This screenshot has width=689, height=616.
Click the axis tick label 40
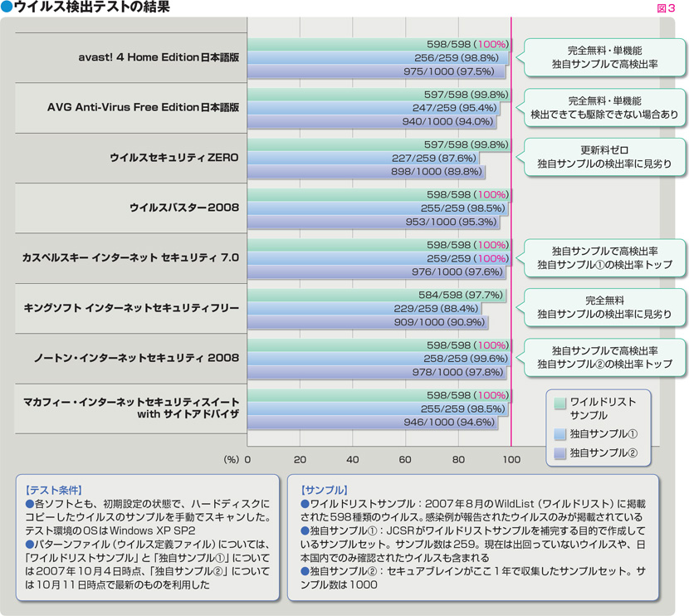click(353, 460)
